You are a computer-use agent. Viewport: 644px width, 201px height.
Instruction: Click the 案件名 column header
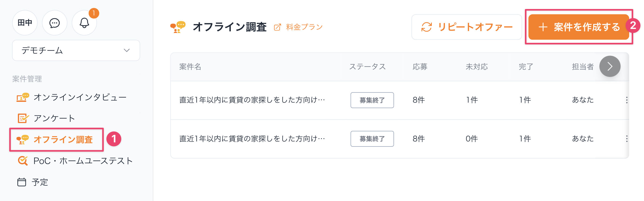(190, 67)
